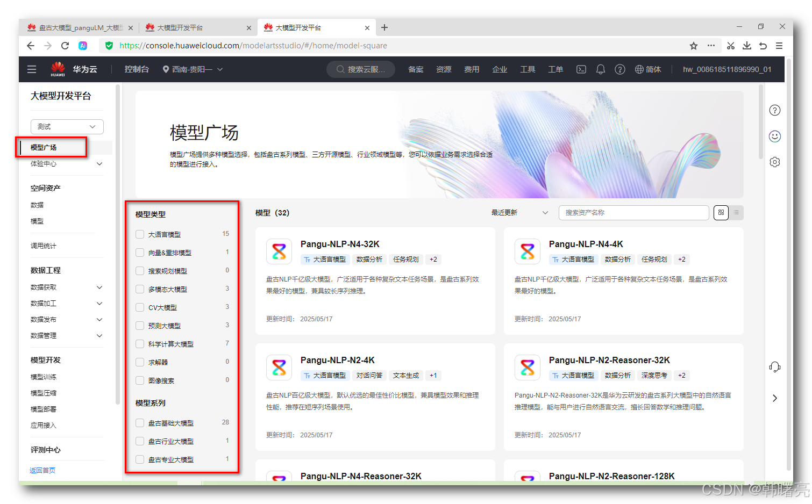
Task: Click the globe language icon
Action: 639,69
